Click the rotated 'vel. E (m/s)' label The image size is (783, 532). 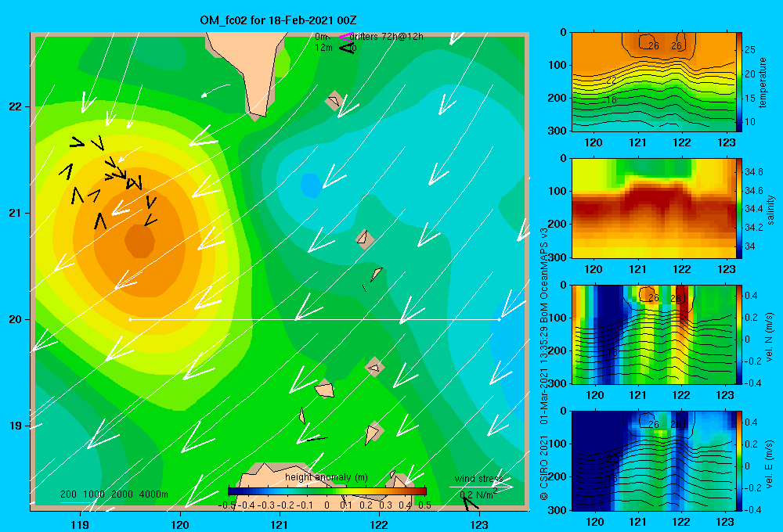click(770, 464)
